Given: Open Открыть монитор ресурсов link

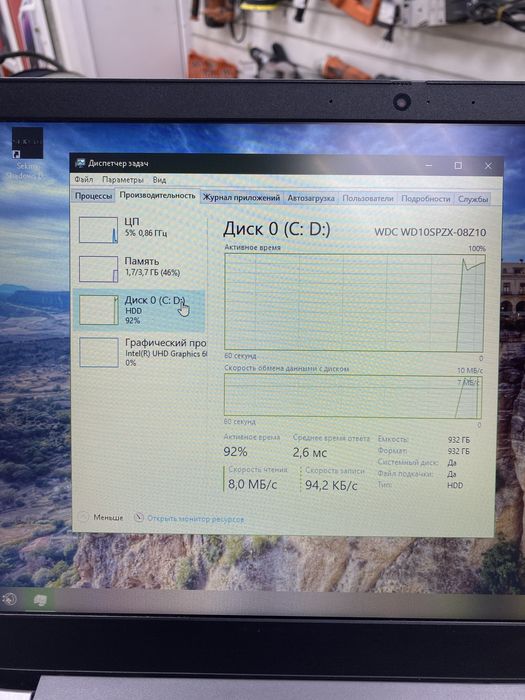Looking at the screenshot, I should click(196, 519).
